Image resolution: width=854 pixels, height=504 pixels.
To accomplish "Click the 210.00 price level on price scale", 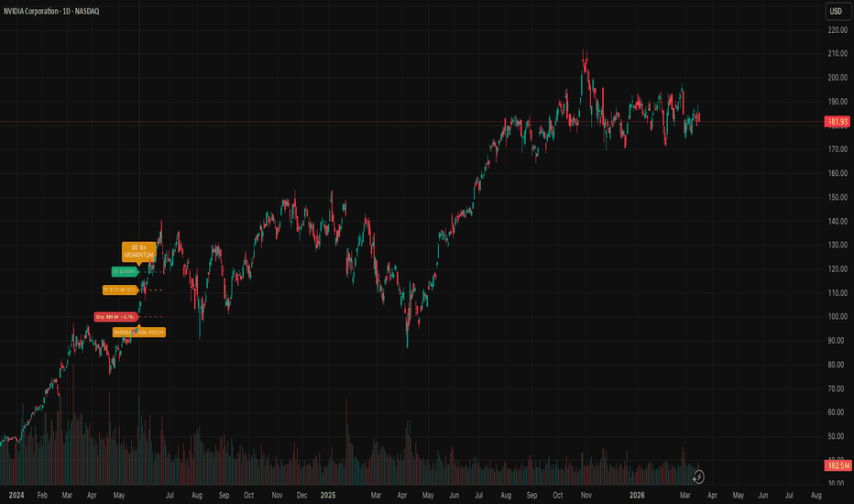I will 838,53.
